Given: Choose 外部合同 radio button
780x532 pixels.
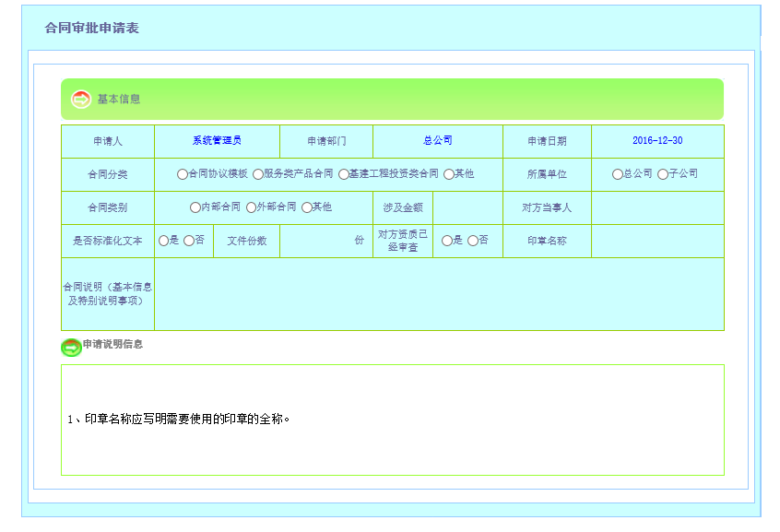Looking at the screenshot, I should coord(251,207).
